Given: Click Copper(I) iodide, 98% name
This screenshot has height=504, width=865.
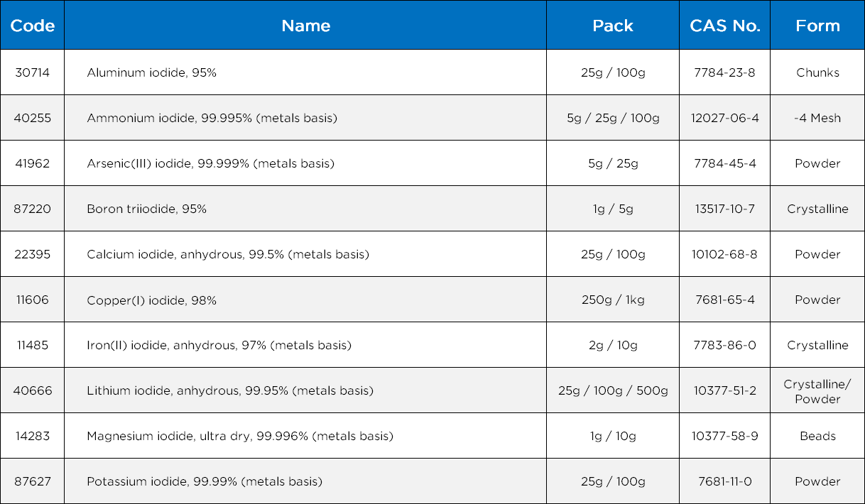Looking at the screenshot, I should pos(151,300).
